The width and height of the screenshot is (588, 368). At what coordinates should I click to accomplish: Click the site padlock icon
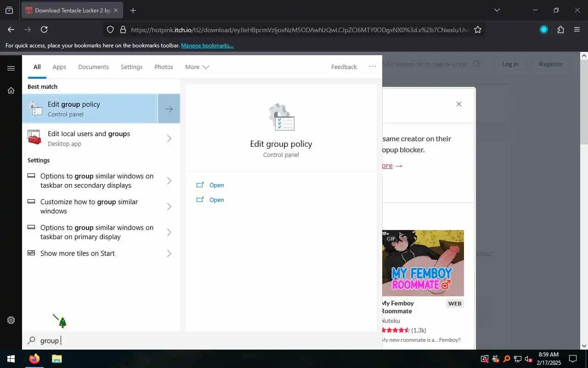click(x=123, y=29)
